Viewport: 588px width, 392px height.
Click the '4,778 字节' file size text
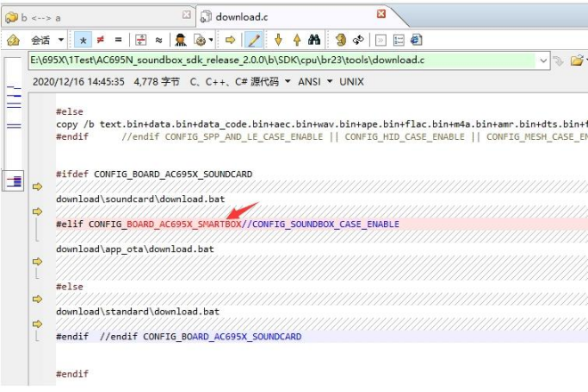[x=157, y=82]
